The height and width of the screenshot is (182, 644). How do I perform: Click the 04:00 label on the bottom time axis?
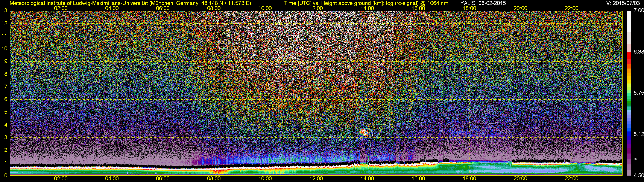(x=112, y=179)
